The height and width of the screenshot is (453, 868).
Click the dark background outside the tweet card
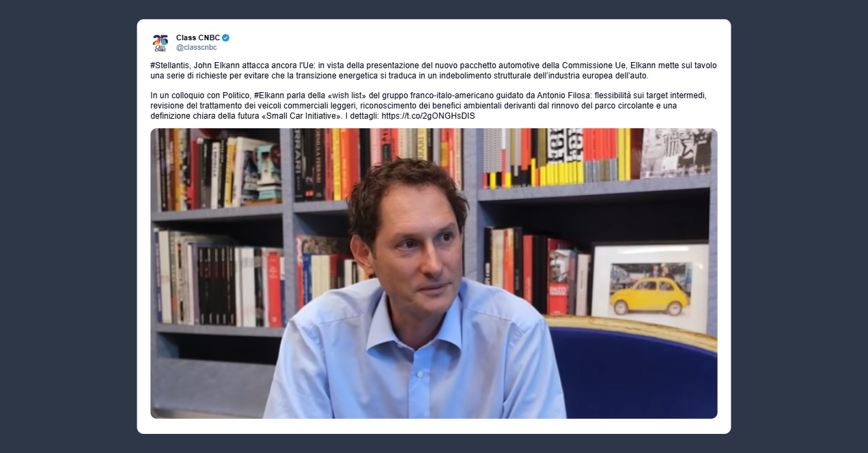click(68, 225)
